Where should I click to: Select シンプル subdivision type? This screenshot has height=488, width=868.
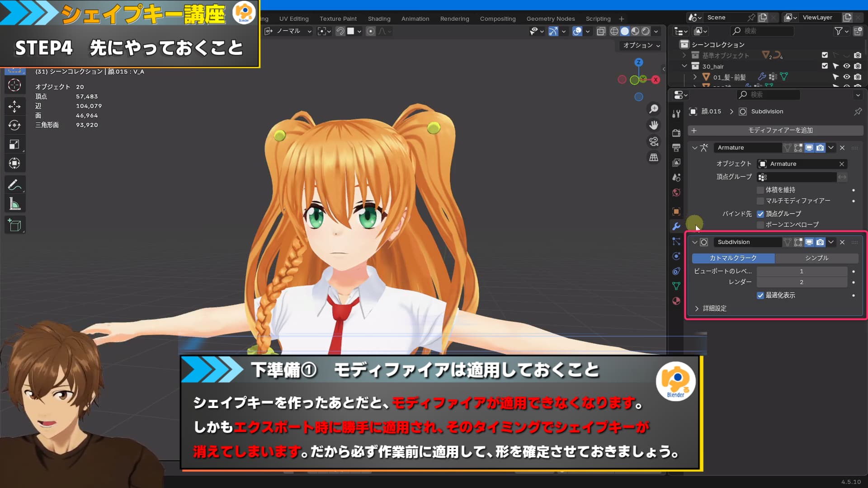(816, 258)
